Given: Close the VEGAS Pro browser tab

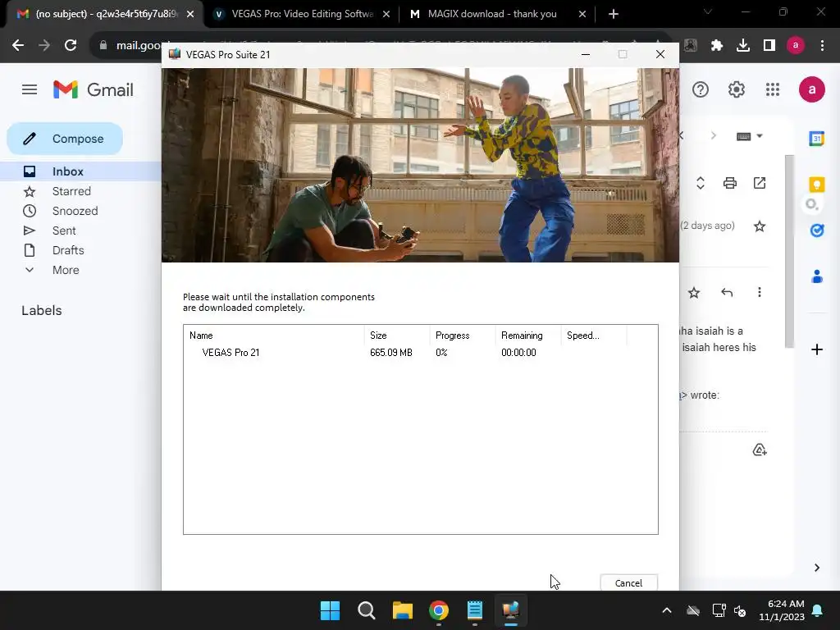Looking at the screenshot, I should pos(386,14).
